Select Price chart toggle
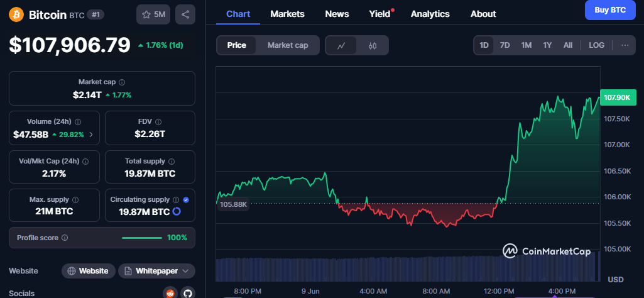Image resolution: width=644 pixels, height=298 pixels. tap(237, 45)
